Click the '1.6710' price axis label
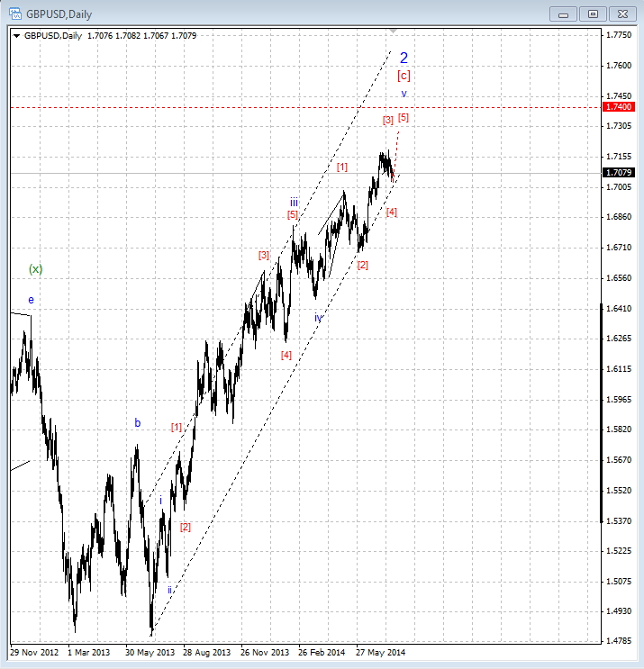The image size is (644, 669). 619,248
